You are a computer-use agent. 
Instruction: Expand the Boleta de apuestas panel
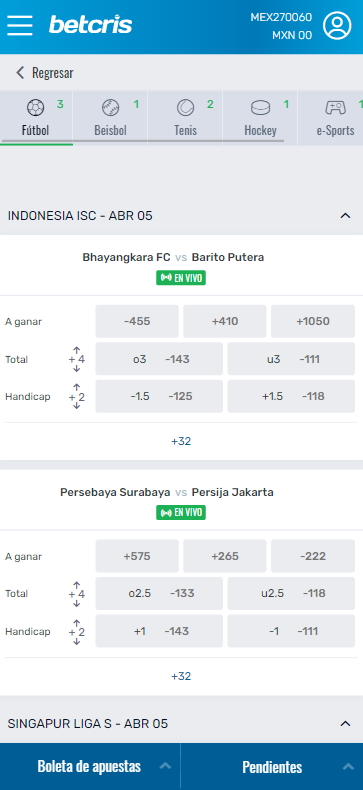(x=90, y=767)
